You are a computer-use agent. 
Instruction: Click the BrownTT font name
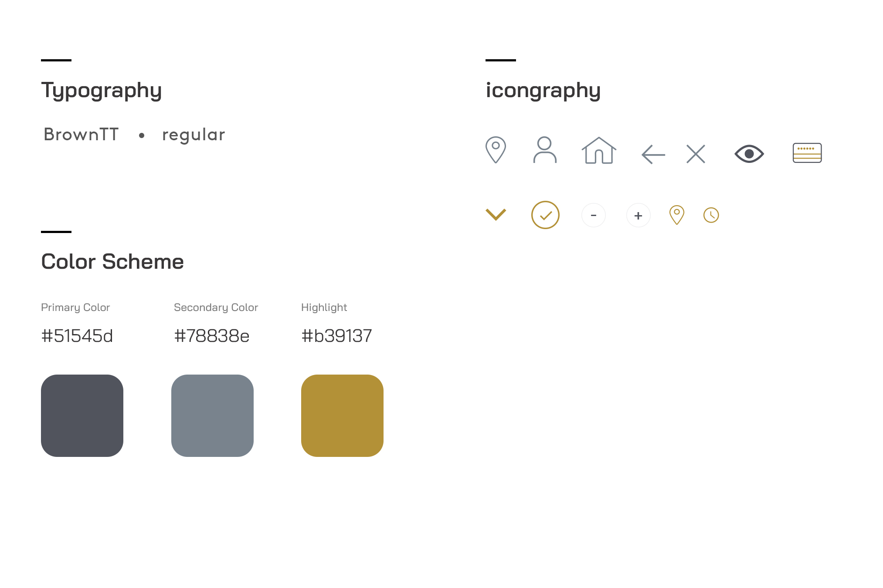[81, 135]
